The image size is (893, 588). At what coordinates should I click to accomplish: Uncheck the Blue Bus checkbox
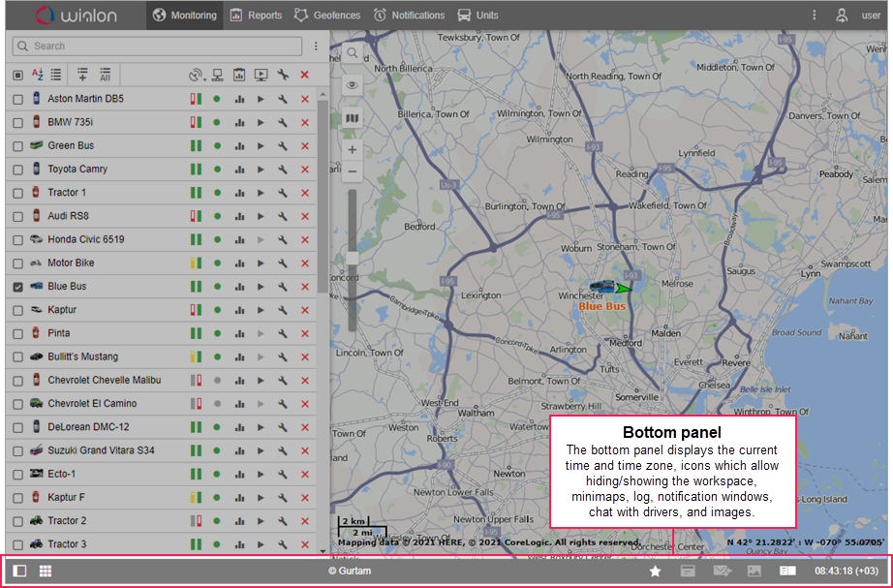click(18, 287)
